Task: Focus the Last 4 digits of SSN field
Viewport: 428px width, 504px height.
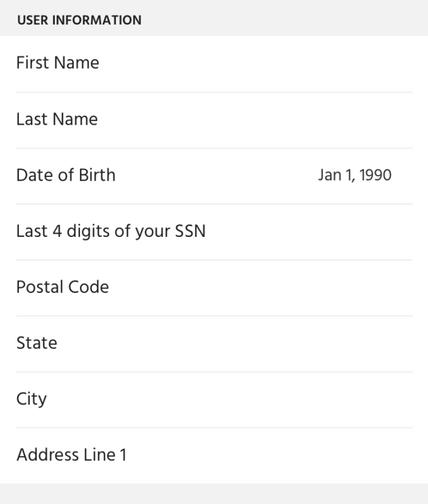Action: (x=214, y=232)
